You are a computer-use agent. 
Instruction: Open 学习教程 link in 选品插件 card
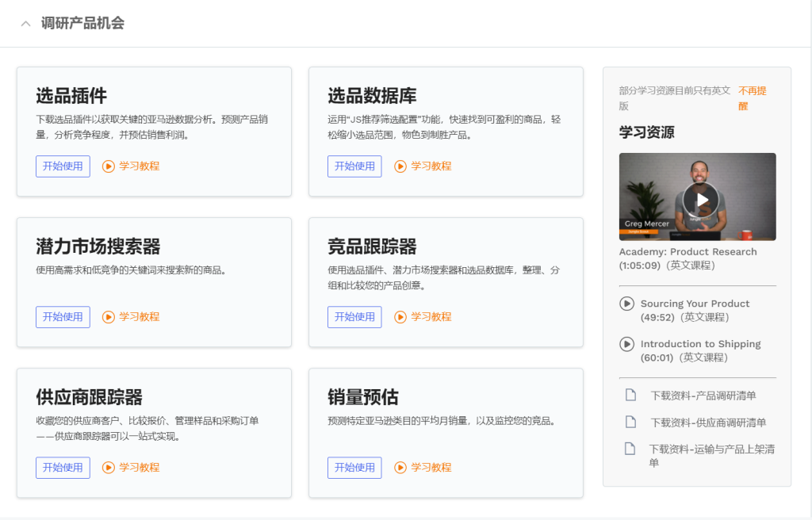coord(140,166)
